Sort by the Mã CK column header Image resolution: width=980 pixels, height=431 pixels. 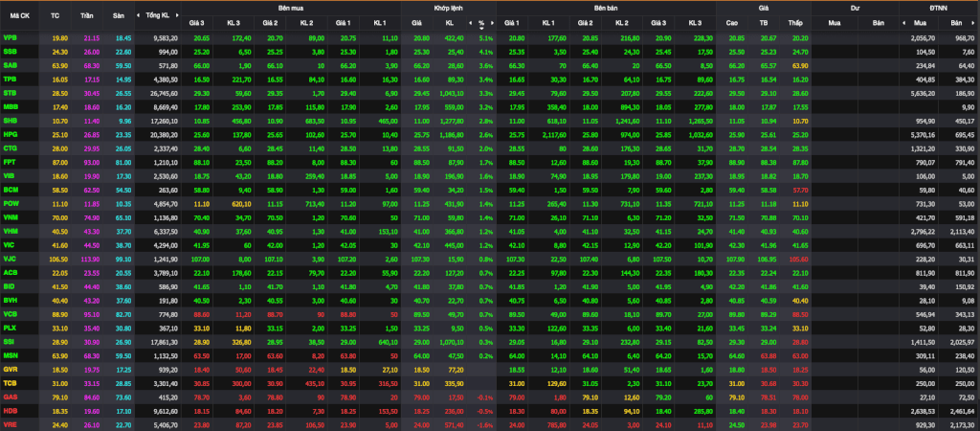click(20, 15)
